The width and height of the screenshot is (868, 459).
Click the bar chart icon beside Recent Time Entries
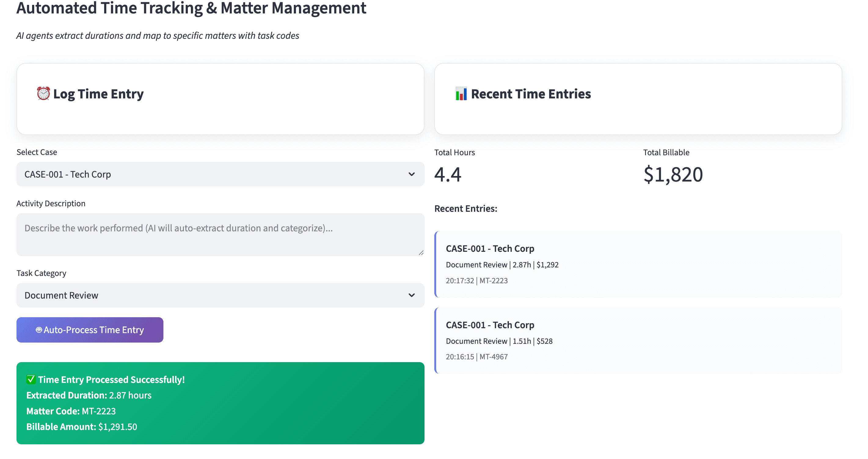click(461, 94)
